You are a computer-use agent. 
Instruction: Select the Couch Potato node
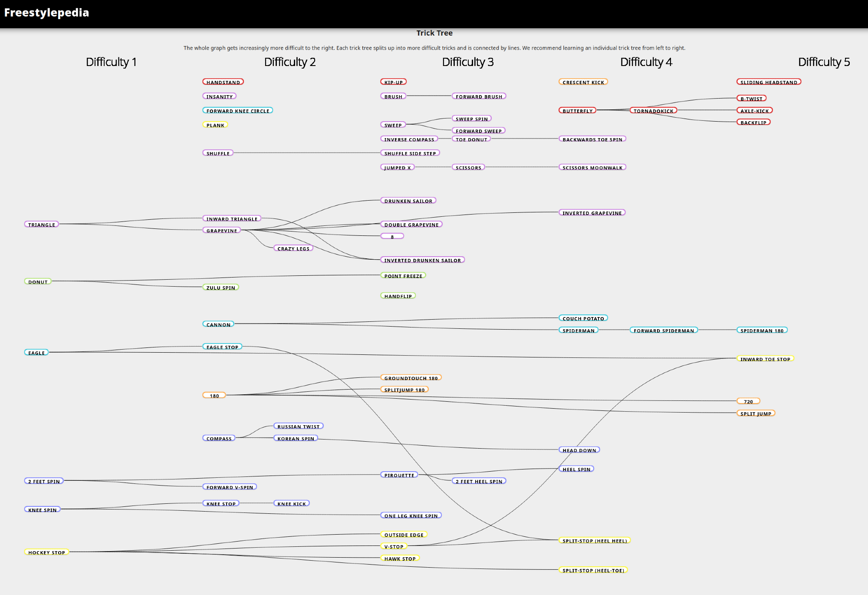[x=583, y=318]
